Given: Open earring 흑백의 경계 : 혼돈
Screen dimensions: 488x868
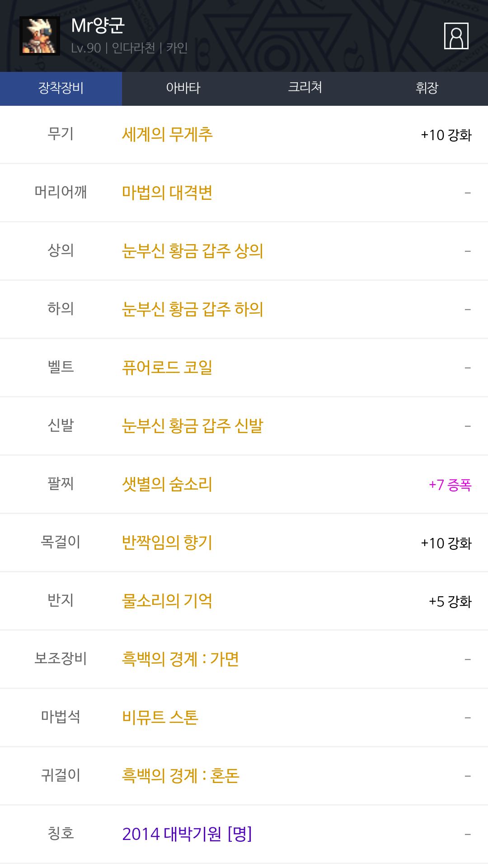Looking at the screenshot, I should pyautogui.click(x=181, y=776).
